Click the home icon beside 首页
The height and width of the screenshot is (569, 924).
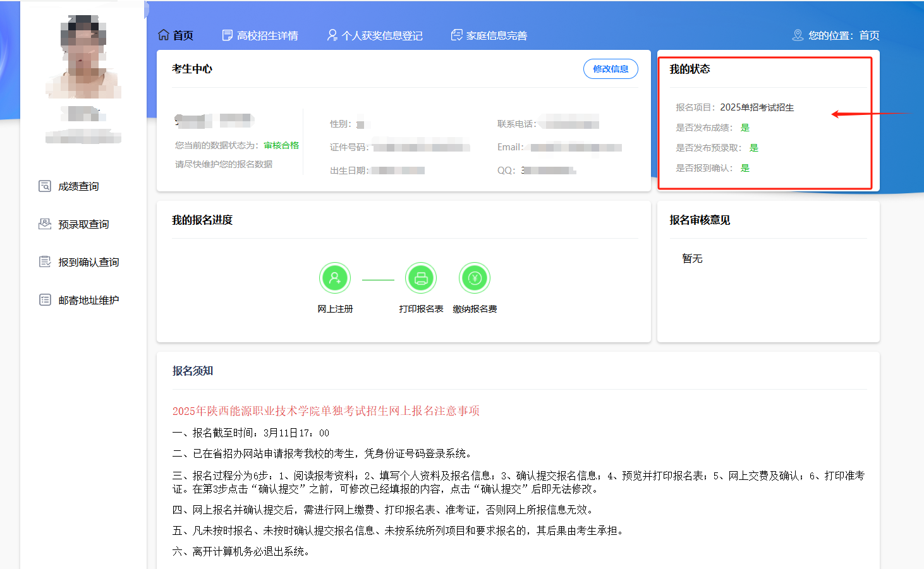(x=164, y=35)
